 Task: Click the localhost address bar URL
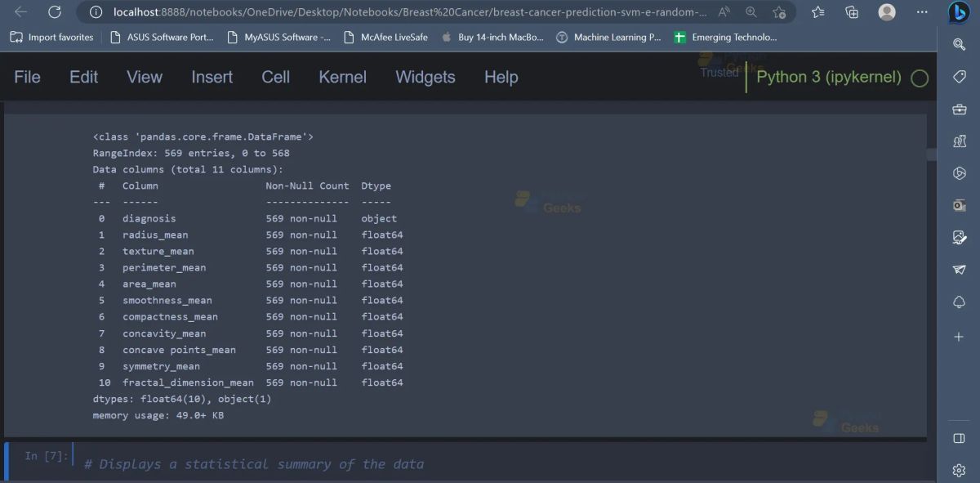tap(410, 12)
